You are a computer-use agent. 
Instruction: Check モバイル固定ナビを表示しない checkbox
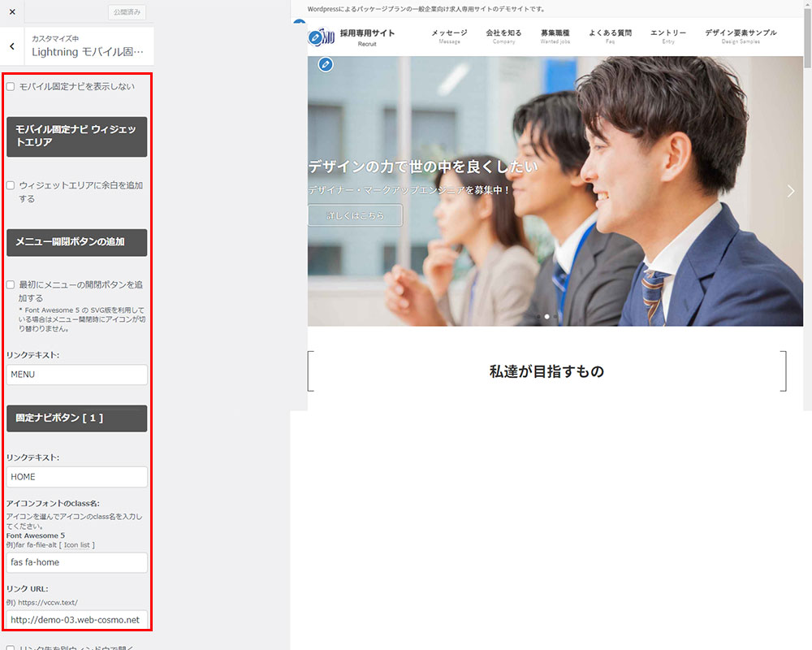[x=11, y=86]
